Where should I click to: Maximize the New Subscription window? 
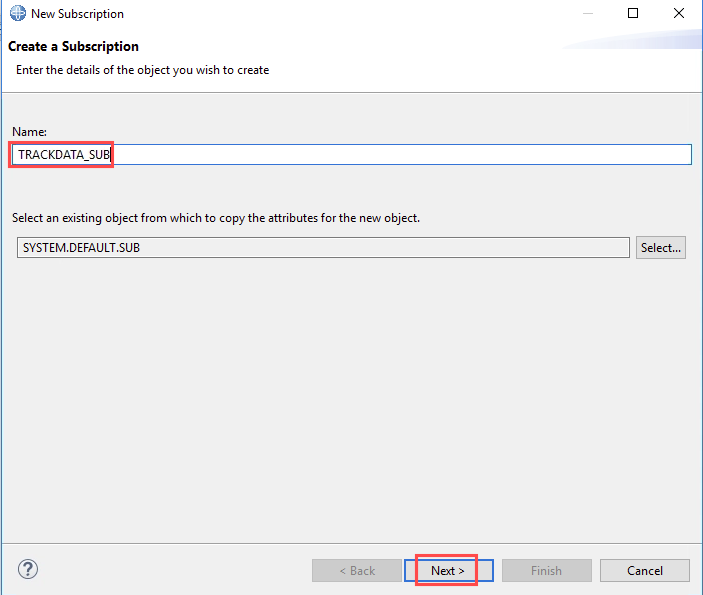633,13
